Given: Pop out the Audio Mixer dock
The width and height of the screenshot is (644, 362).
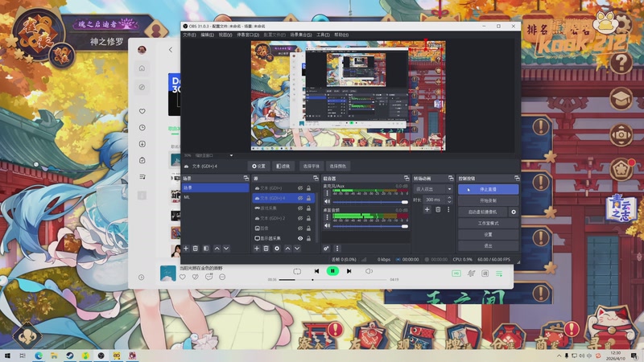Looking at the screenshot, I should pyautogui.click(x=407, y=178).
